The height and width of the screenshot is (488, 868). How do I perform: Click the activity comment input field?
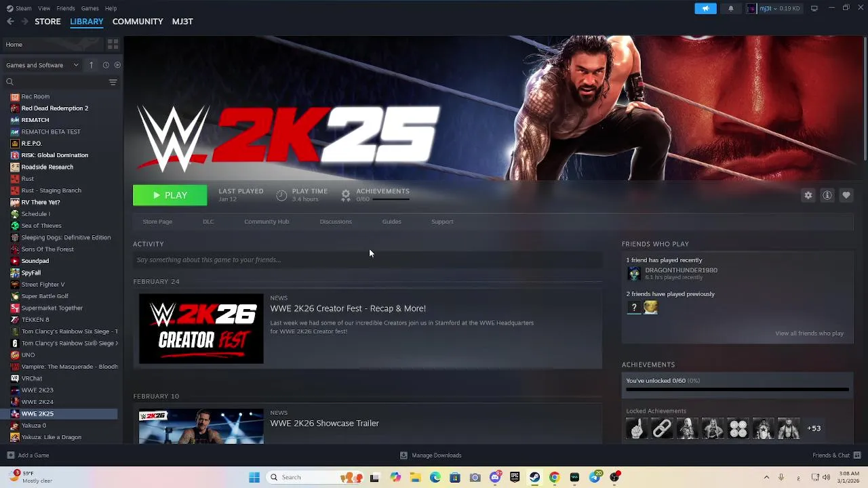(368, 260)
